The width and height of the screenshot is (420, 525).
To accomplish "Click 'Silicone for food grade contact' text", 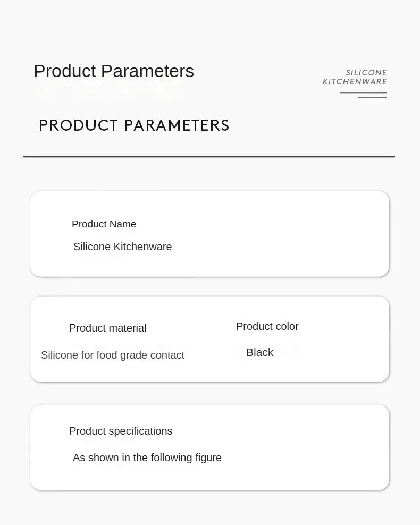I will (x=113, y=355).
